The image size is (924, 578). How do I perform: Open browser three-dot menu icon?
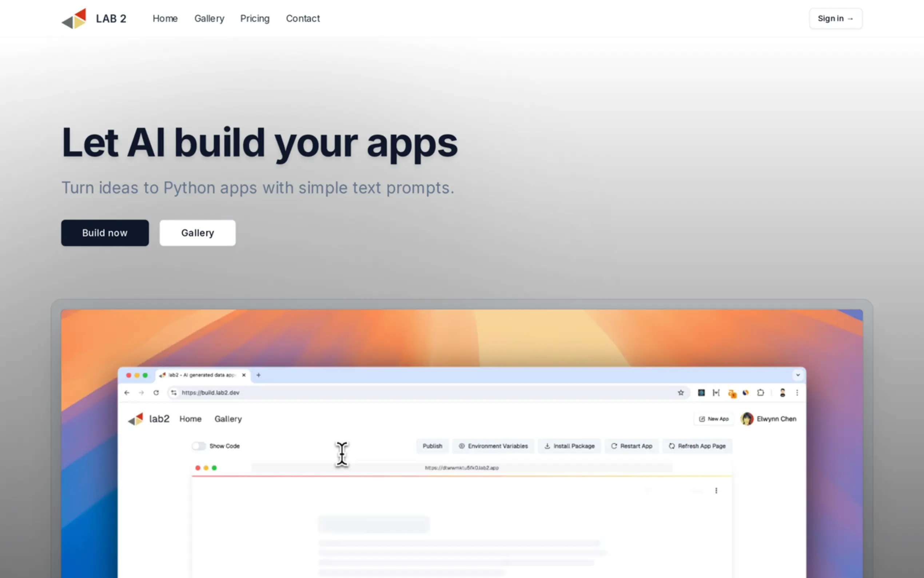coord(797,393)
